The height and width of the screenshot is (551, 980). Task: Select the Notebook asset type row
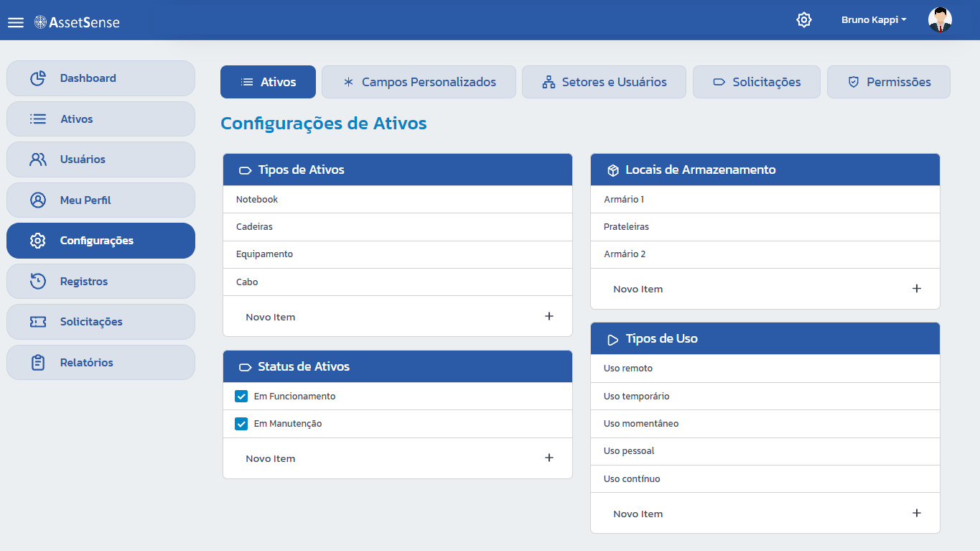tap(398, 200)
